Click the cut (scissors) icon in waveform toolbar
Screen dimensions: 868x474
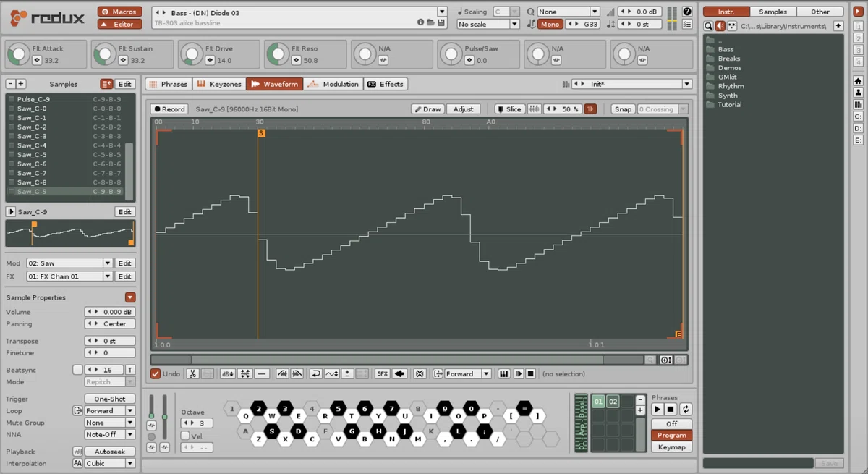tap(193, 374)
